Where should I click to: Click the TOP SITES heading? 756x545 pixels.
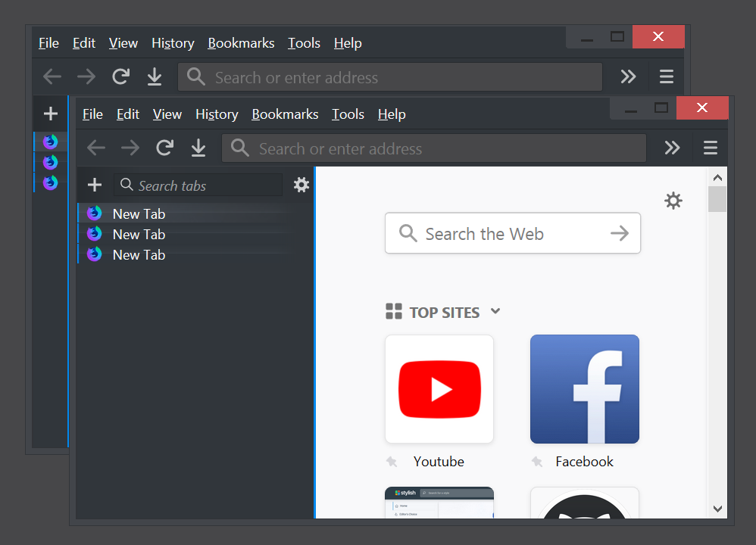[x=445, y=313]
